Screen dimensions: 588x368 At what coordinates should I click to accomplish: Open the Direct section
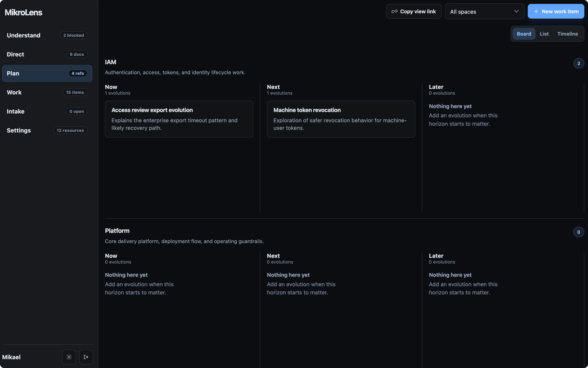(x=47, y=54)
